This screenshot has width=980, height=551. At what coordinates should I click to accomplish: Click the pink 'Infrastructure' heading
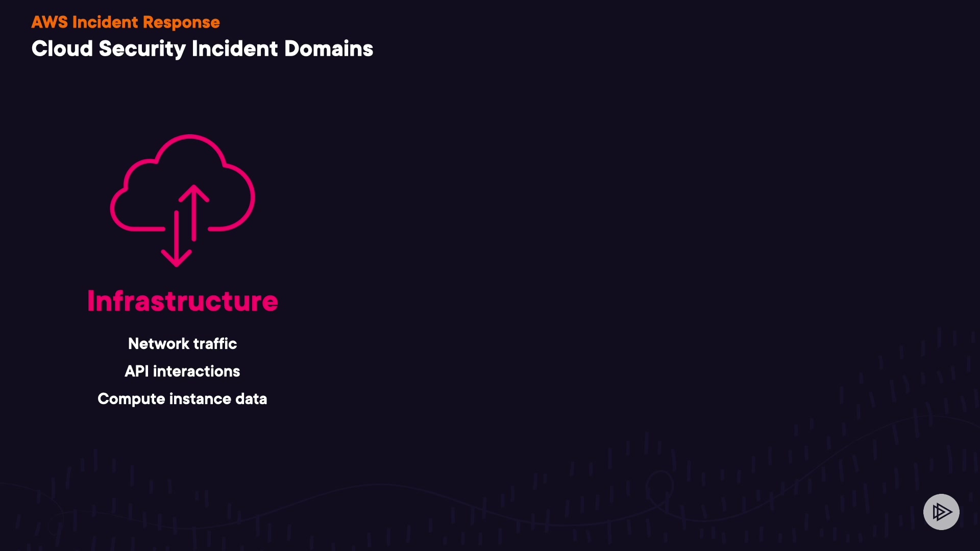(x=183, y=301)
